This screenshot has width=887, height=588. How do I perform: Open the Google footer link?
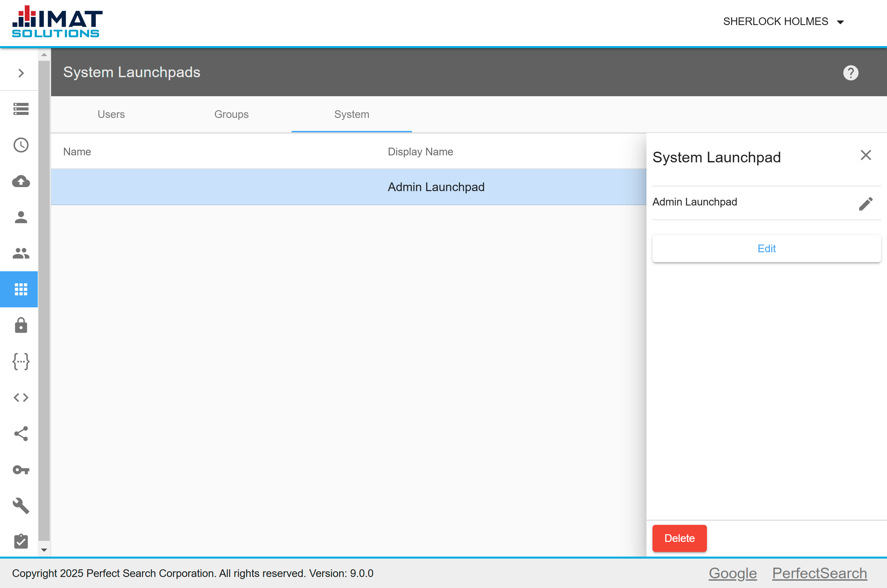click(x=733, y=573)
